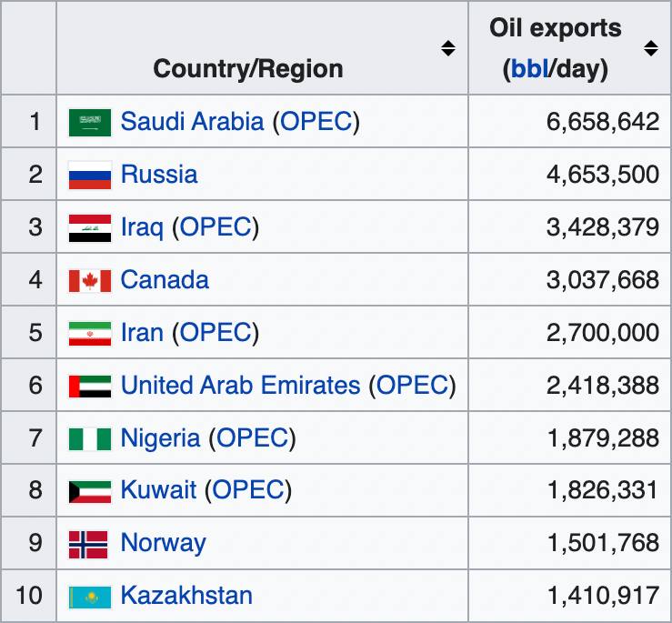This screenshot has width=672, height=623.
Task: Follow the OPEC link beside Iraq
Action: click(x=216, y=226)
